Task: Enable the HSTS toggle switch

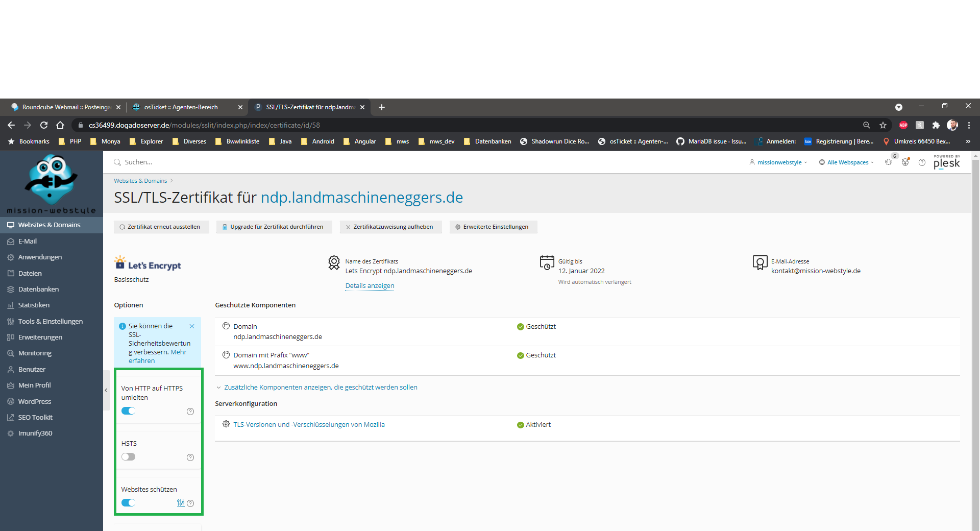Action: [128, 457]
